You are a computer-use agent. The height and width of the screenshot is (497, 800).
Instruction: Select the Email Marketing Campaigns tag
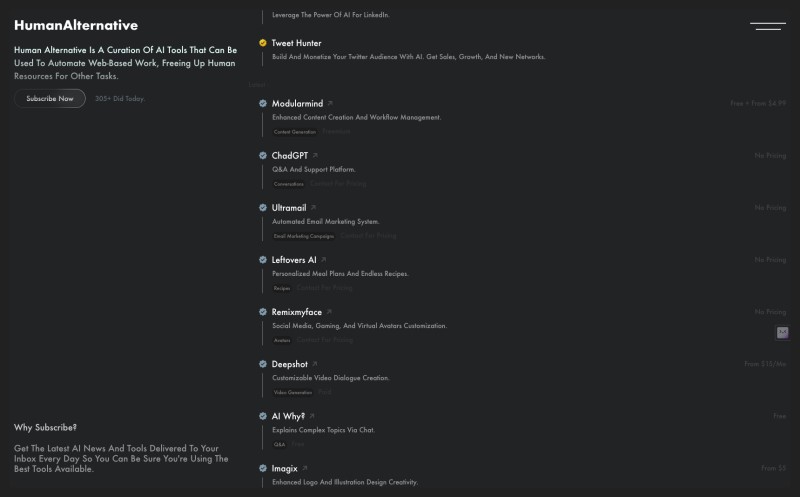tap(304, 236)
